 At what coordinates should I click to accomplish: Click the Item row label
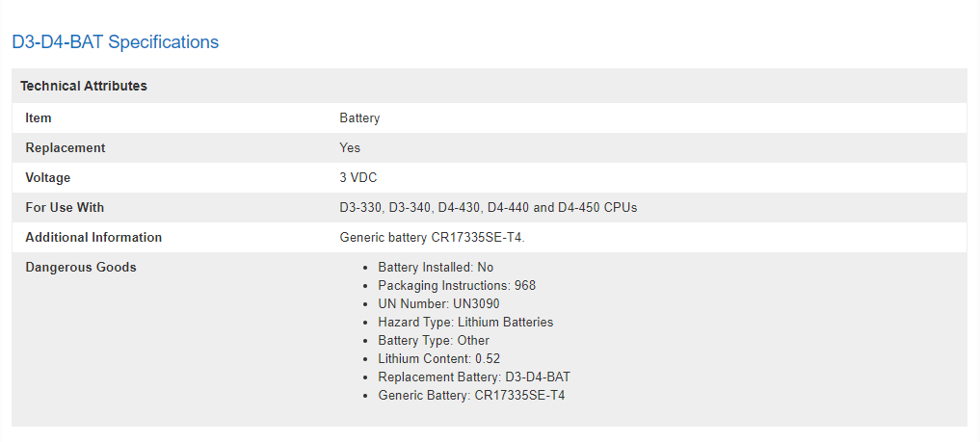click(39, 118)
